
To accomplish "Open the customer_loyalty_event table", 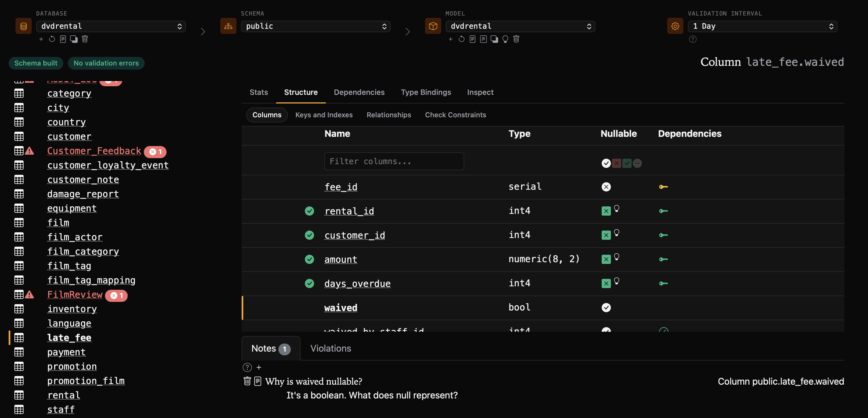I will coord(108,165).
